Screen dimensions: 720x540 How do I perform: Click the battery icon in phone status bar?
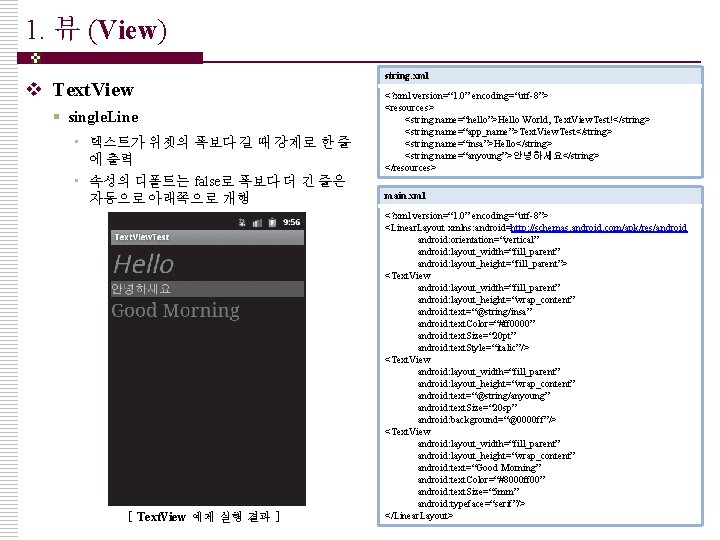(x=272, y=222)
